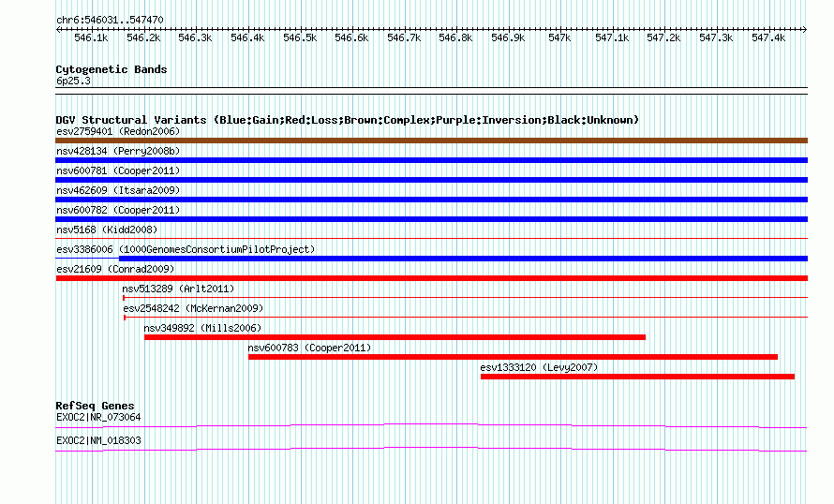The width and height of the screenshot is (834, 504).
Task: Click the blue nsv428134 gain bar
Action: (x=431, y=160)
